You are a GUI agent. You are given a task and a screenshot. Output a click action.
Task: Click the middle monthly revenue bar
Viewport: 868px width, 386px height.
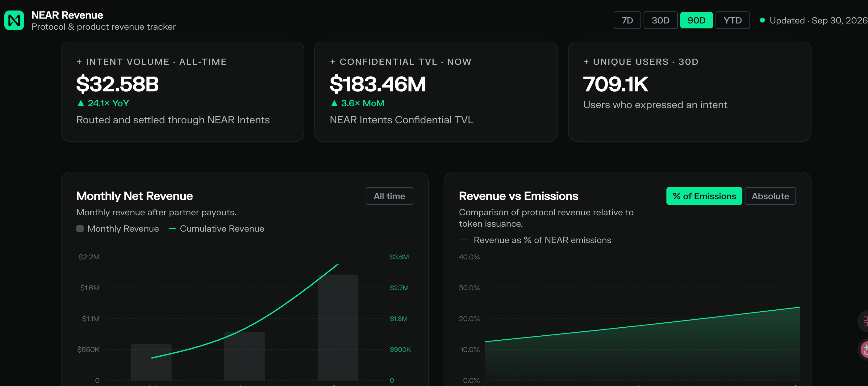click(x=244, y=356)
